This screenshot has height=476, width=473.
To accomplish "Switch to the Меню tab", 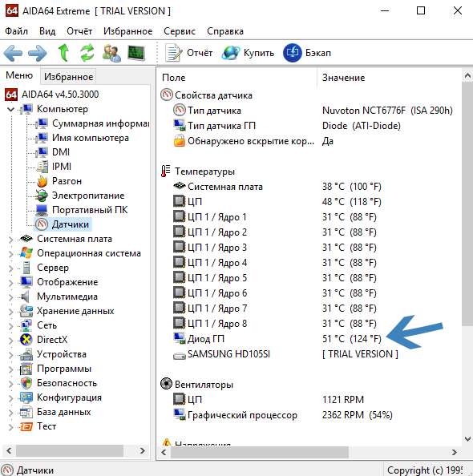I will [19, 75].
